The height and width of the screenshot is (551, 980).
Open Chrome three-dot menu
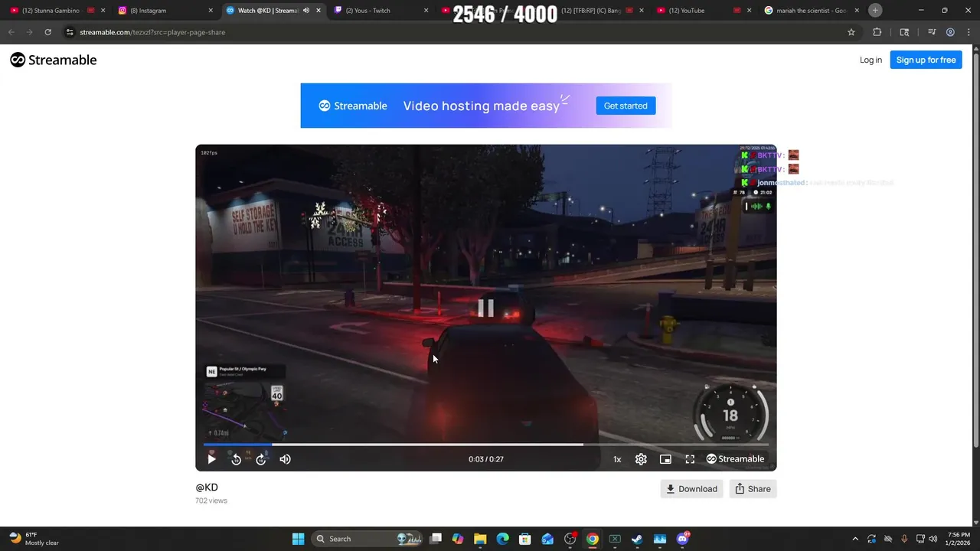968,32
